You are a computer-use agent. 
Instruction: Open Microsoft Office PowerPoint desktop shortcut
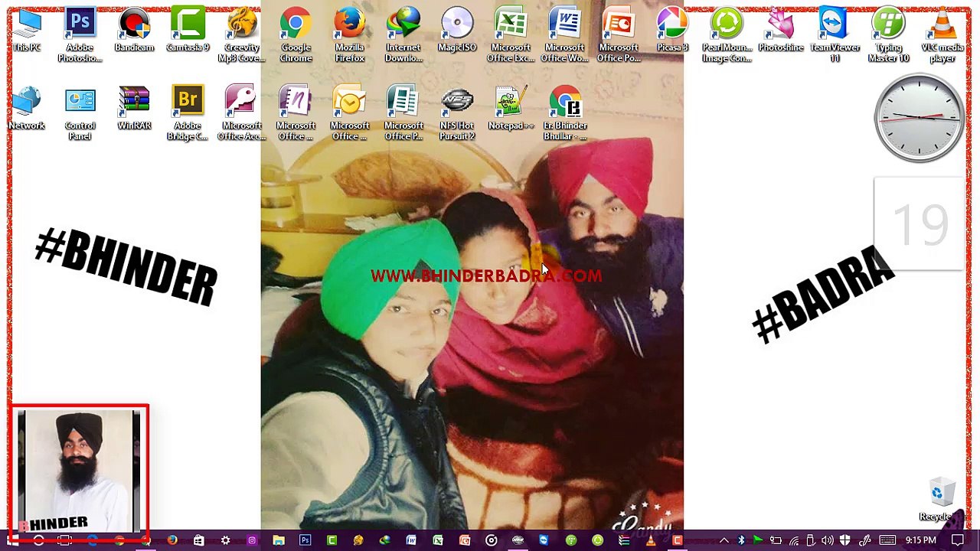pos(619,35)
